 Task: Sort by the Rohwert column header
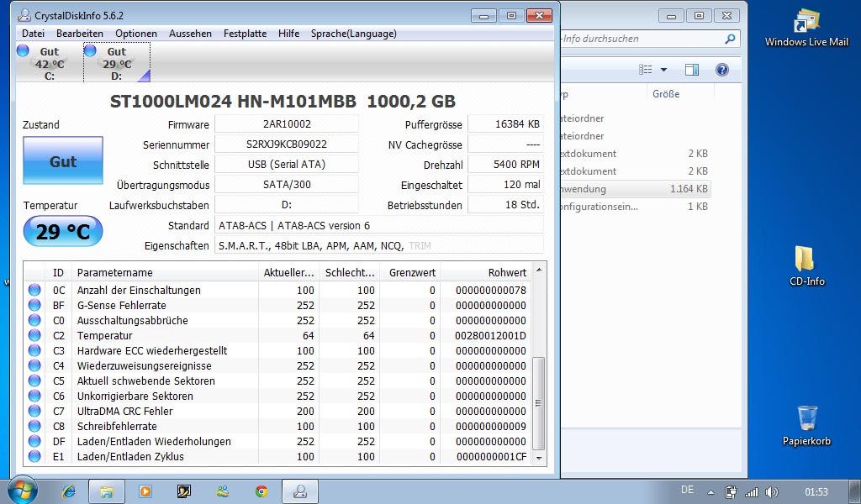click(x=486, y=272)
